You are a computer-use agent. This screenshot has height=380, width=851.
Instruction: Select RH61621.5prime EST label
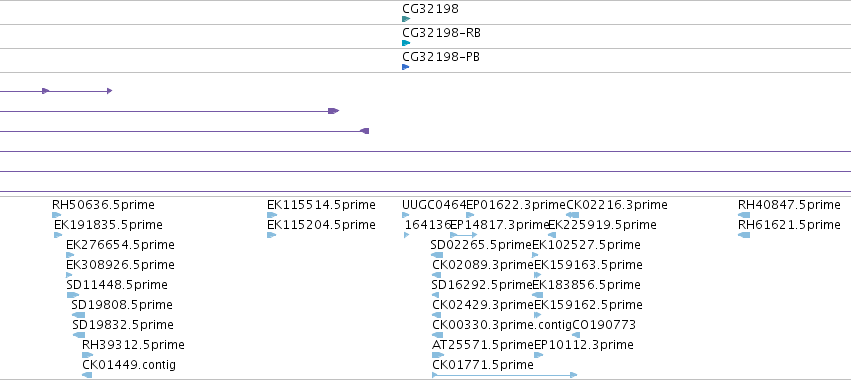[x=789, y=225]
